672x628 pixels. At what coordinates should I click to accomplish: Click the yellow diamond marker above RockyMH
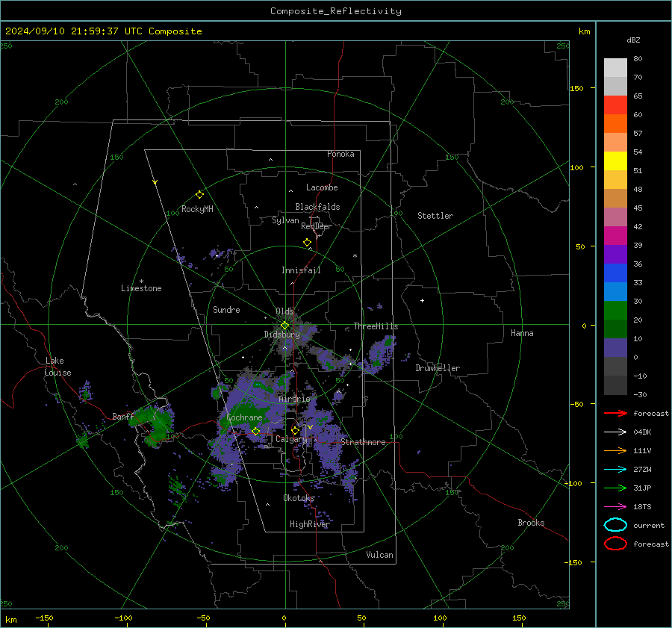[x=199, y=195]
